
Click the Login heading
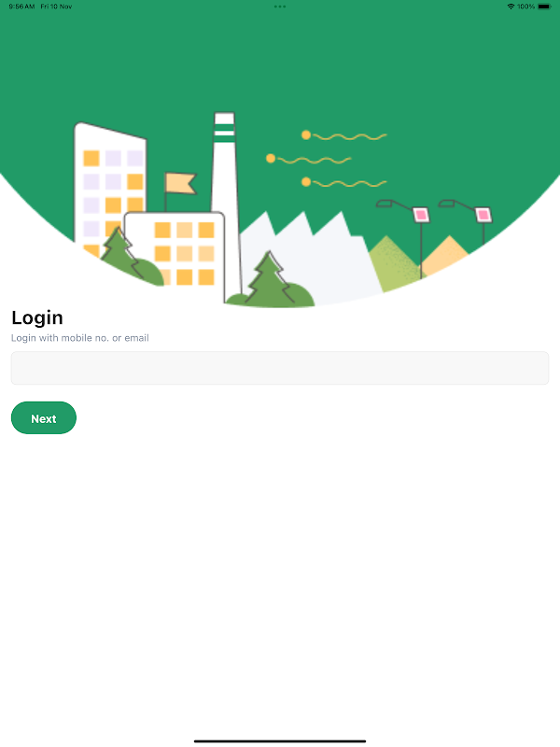(37, 317)
